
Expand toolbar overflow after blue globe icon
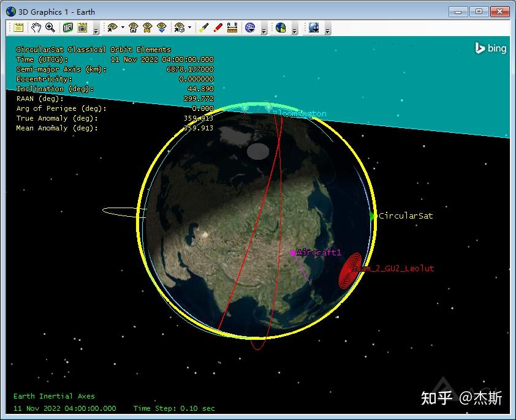pos(264,29)
